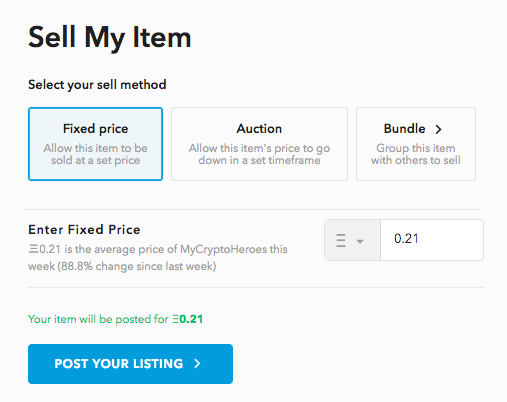Click the 'Sell My Item' heading
This screenshot has width=507, height=402.
tap(110, 38)
